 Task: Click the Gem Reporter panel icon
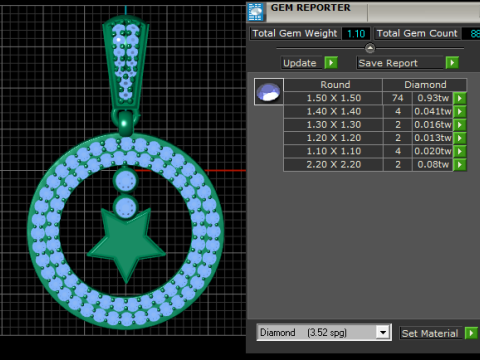tap(256, 12)
